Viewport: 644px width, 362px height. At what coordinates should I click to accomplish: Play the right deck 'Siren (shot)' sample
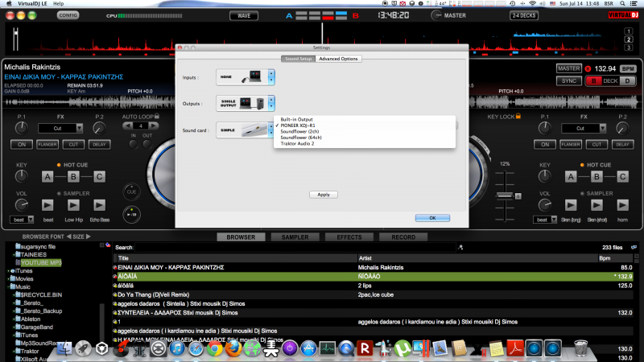(597, 205)
